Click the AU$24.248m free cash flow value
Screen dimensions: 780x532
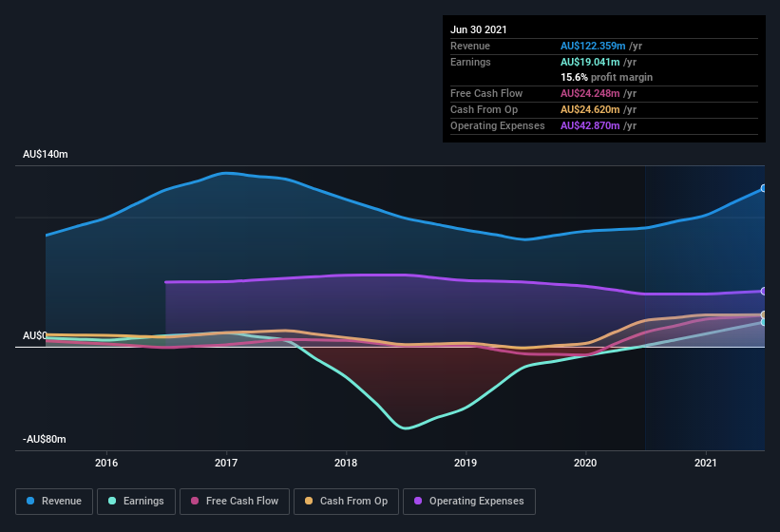click(x=590, y=93)
